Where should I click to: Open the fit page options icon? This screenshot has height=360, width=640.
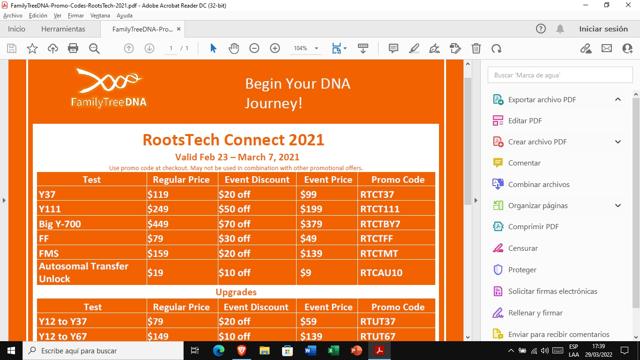pyautogui.click(x=339, y=49)
